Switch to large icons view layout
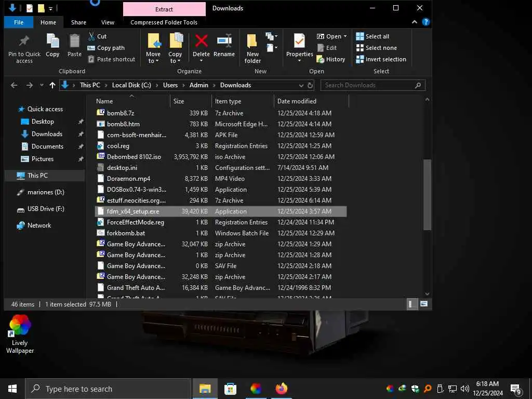The image size is (532, 399). 424,304
